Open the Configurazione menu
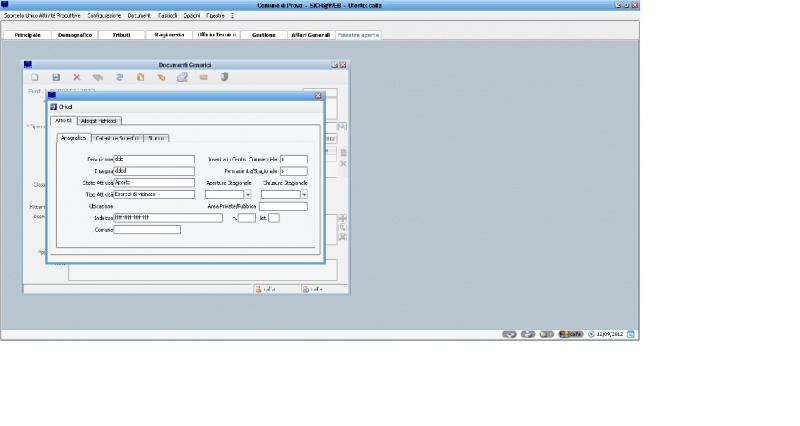 click(104, 16)
